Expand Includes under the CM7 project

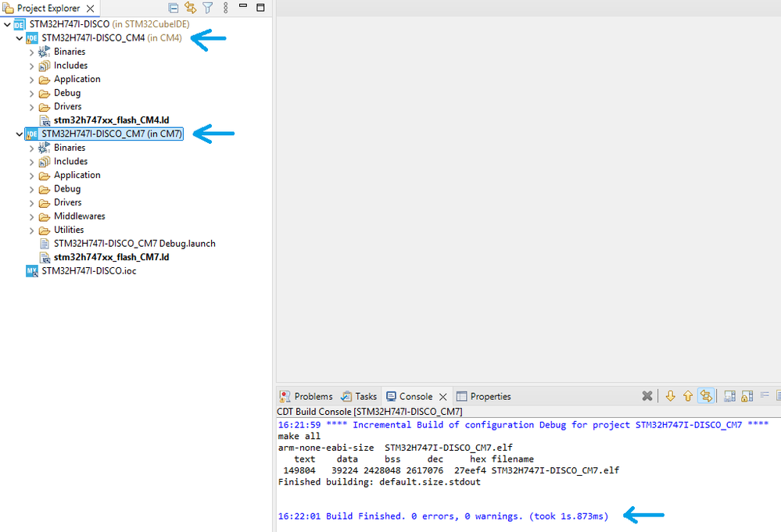(x=31, y=162)
